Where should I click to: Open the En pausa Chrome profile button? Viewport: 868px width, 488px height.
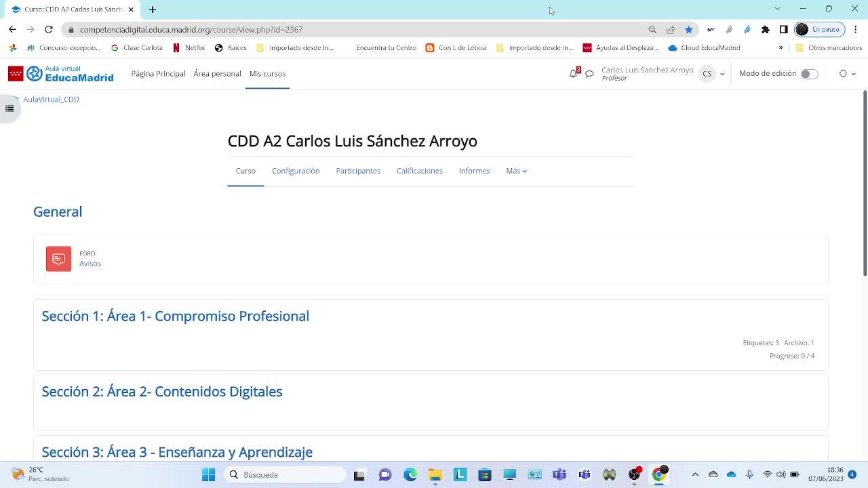point(818,30)
